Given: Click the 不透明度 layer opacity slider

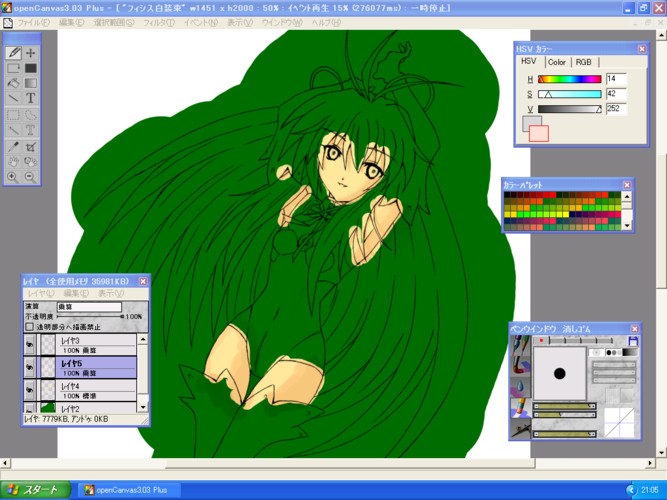Looking at the screenshot, I should tap(91, 317).
